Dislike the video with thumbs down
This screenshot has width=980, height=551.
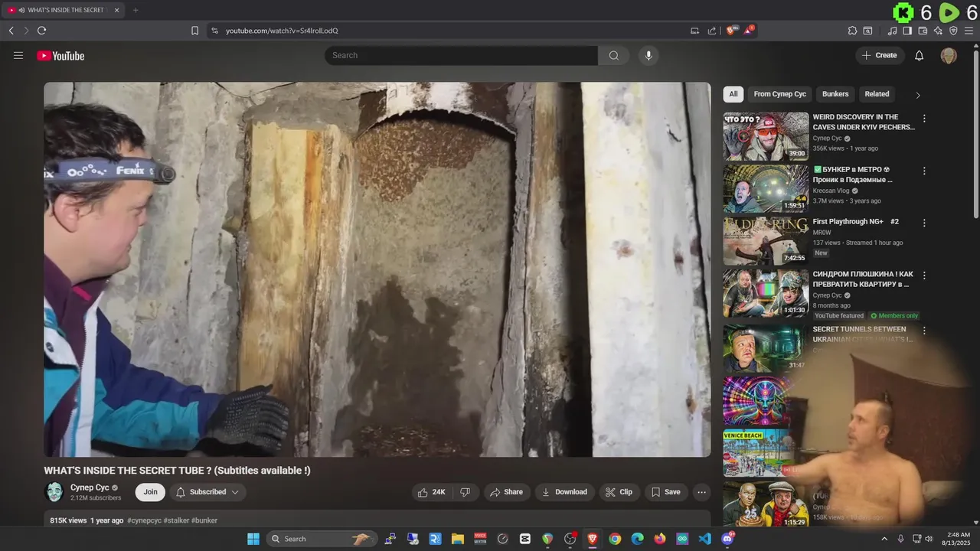pyautogui.click(x=465, y=492)
